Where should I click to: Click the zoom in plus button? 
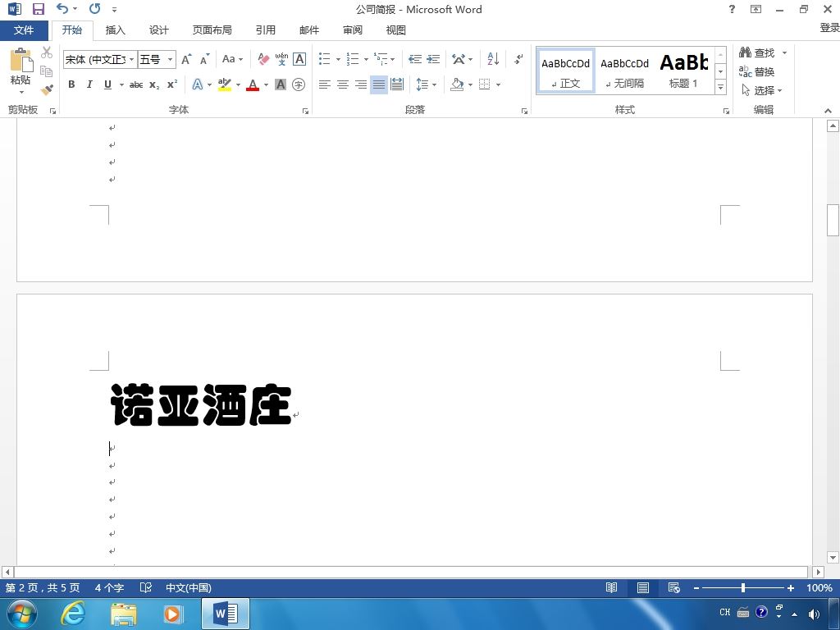click(790, 587)
